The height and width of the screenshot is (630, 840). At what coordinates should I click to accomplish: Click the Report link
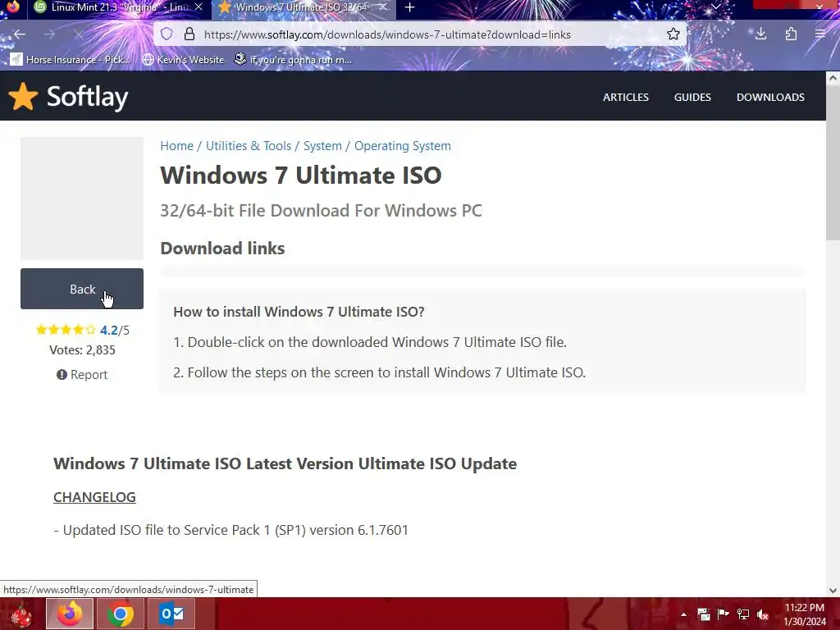(82, 374)
